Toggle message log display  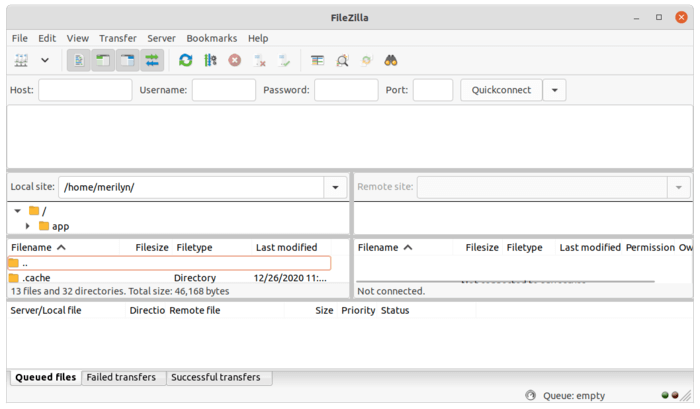[79, 60]
